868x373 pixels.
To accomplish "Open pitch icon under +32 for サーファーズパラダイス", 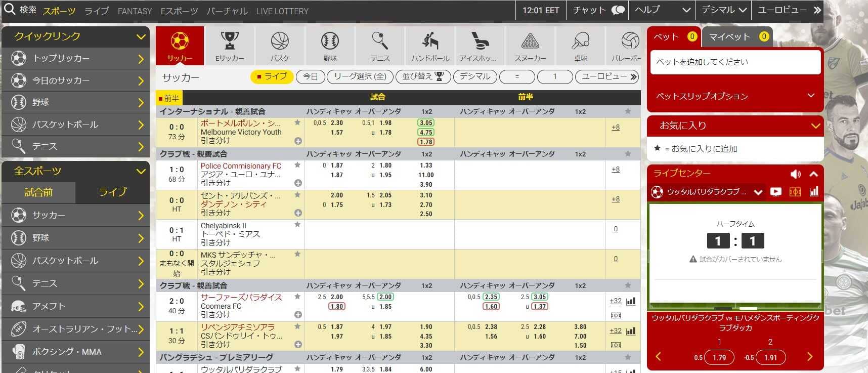I will point(616,315).
